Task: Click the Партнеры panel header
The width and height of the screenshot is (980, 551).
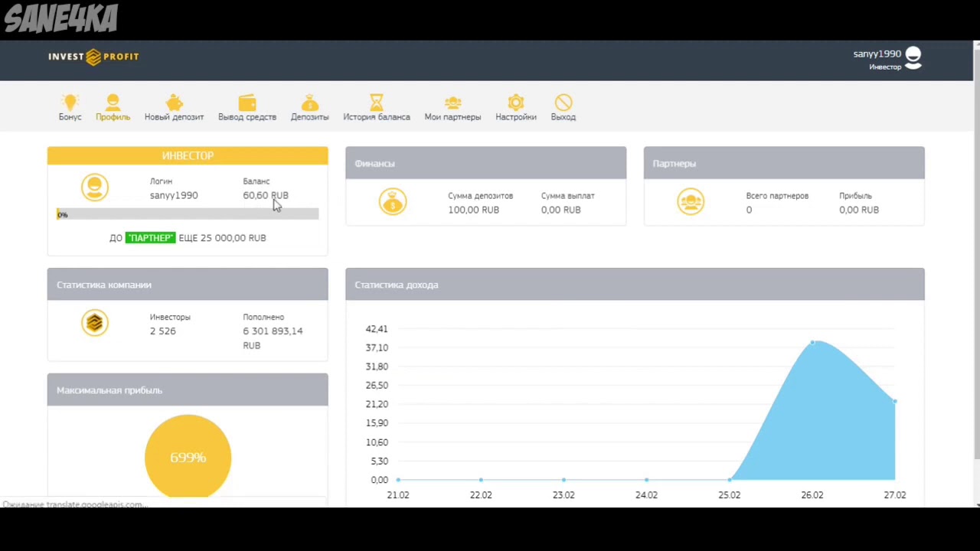Action: [x=784, y=163]
